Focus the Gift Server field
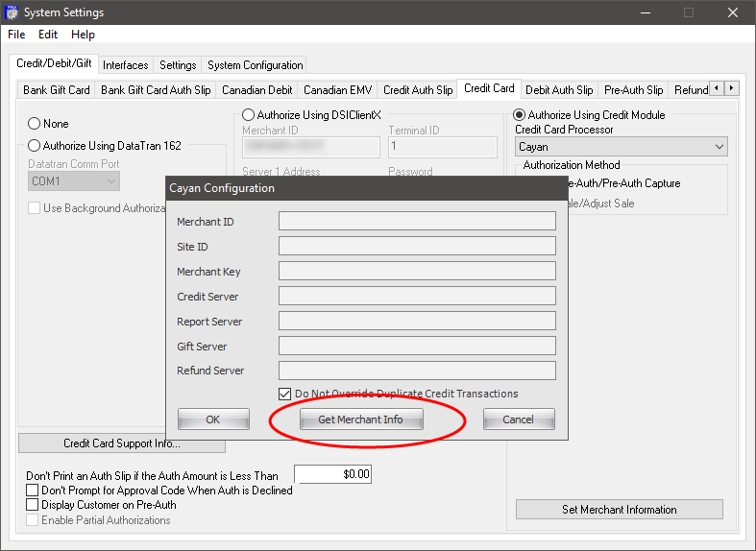 tap(417, 346)
